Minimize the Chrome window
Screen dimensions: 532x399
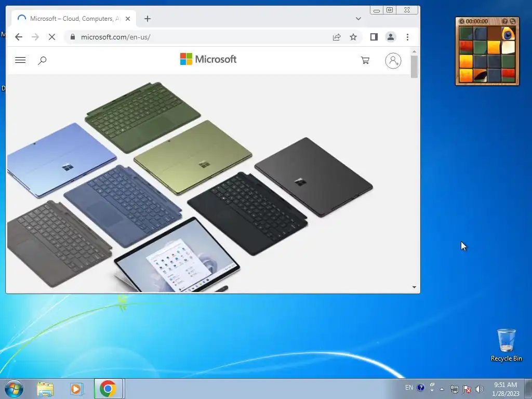pos(377,10)
